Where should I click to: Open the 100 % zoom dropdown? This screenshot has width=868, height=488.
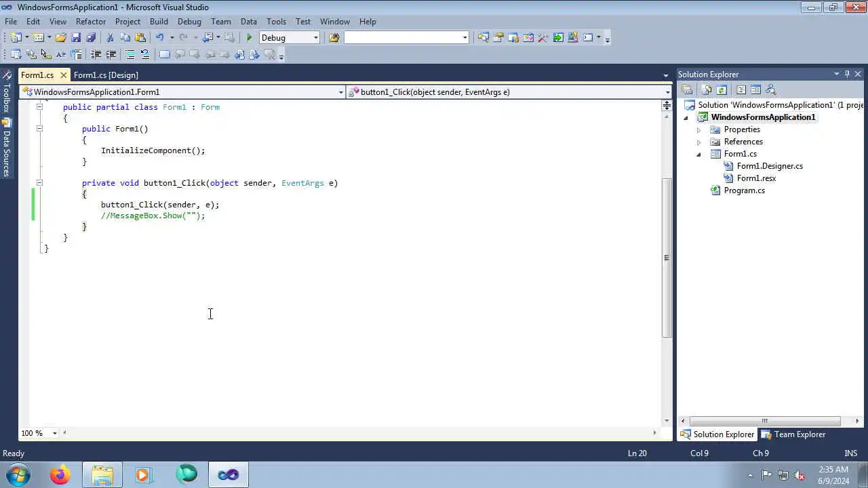pyautogui.click(x=55, y=433)
